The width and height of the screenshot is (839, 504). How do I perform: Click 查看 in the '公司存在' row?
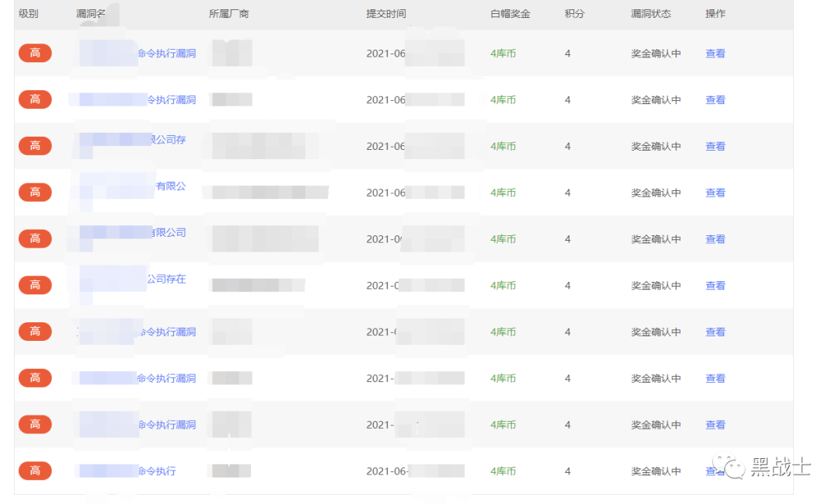point(715,285)
